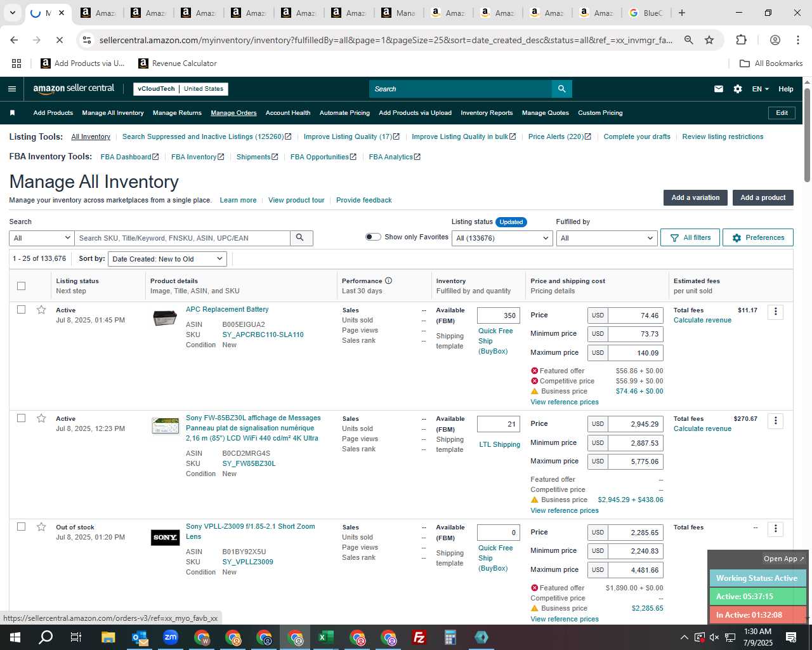Open Zoom from the taskbar
Viewport: 812px width, 650px height.
pyautogui.click(x=171, y=637)
